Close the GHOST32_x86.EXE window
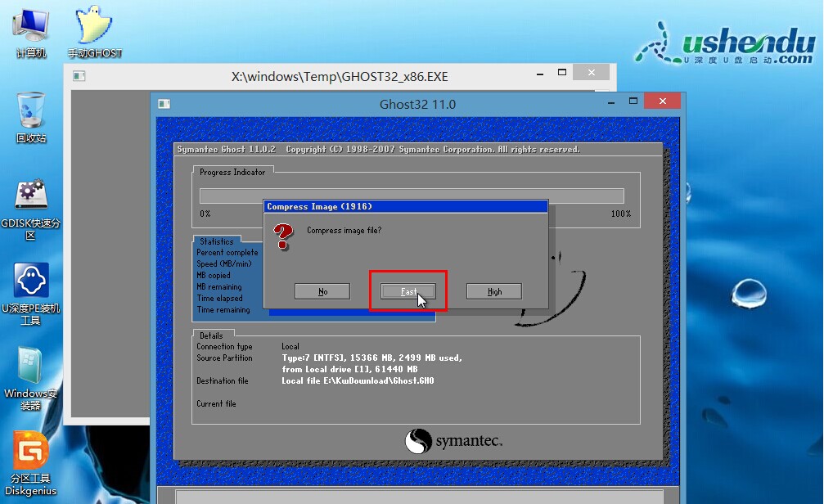824x504 pixels. coord(591,73)
